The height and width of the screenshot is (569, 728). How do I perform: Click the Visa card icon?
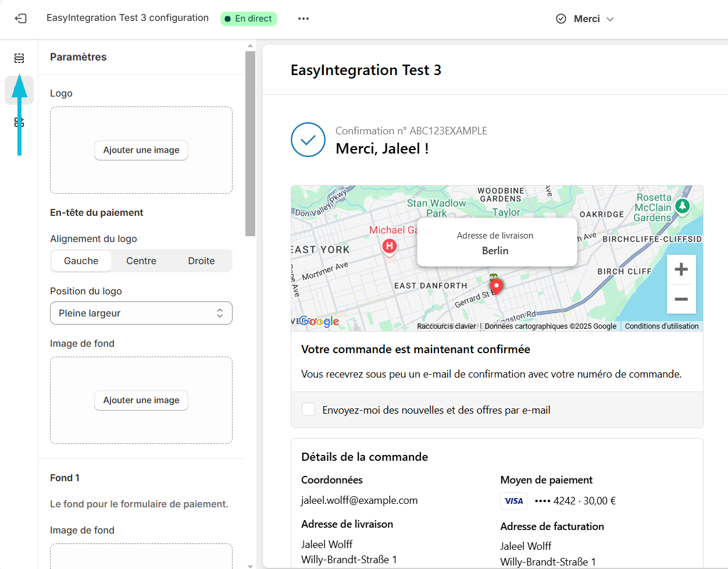point(513,501)
